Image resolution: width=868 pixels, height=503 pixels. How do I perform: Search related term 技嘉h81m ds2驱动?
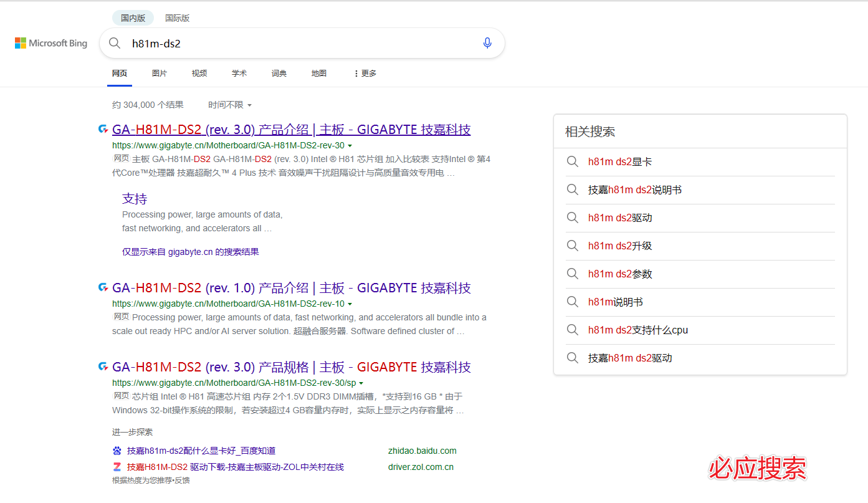[630, 358]
